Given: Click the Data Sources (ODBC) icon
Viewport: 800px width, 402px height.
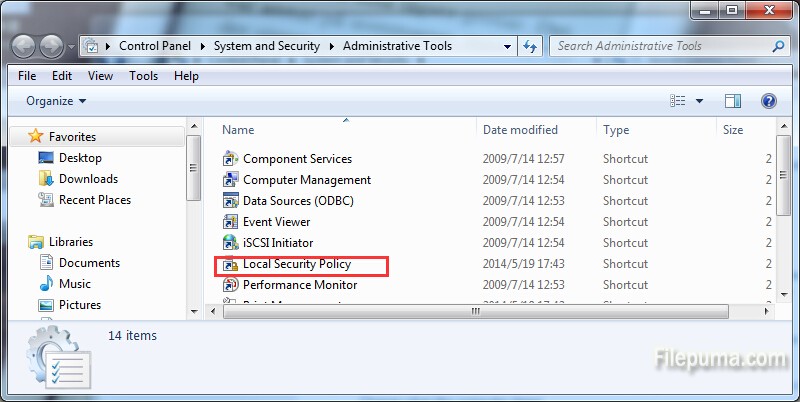Looking at the screenshot, I should (230, 201).
